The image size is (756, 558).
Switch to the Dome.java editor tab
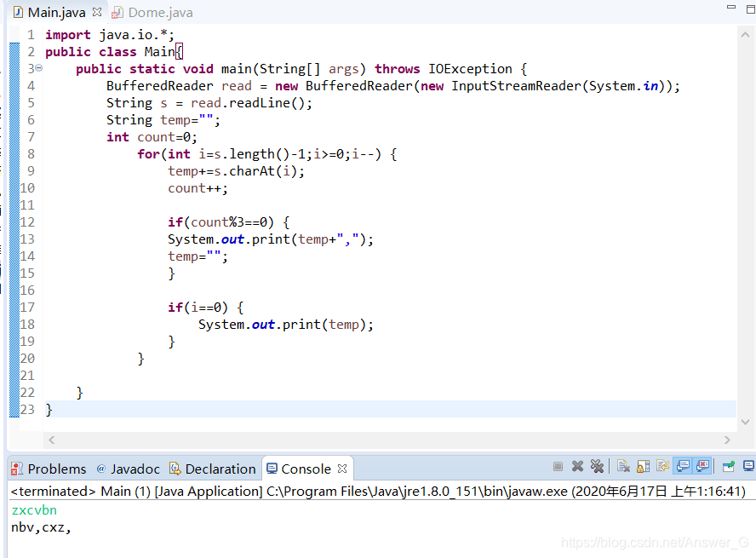160,13
